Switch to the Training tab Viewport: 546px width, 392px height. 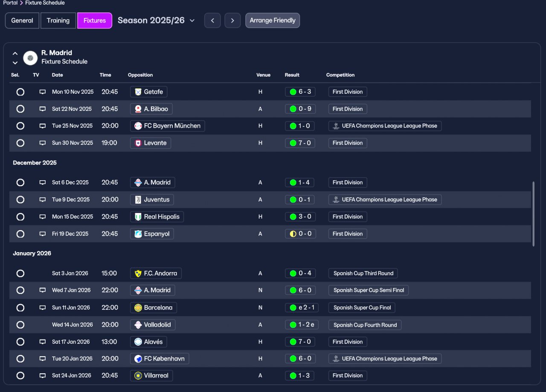tap(58, 20)
